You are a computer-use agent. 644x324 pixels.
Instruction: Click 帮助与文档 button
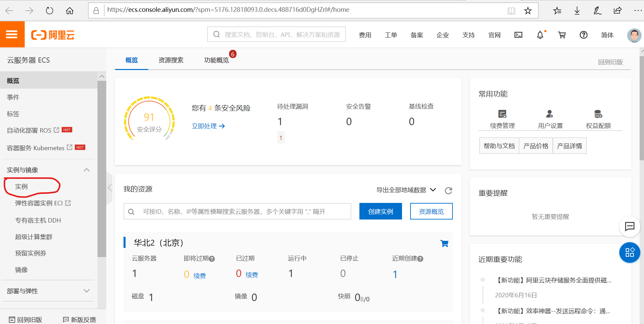[499, 146]
